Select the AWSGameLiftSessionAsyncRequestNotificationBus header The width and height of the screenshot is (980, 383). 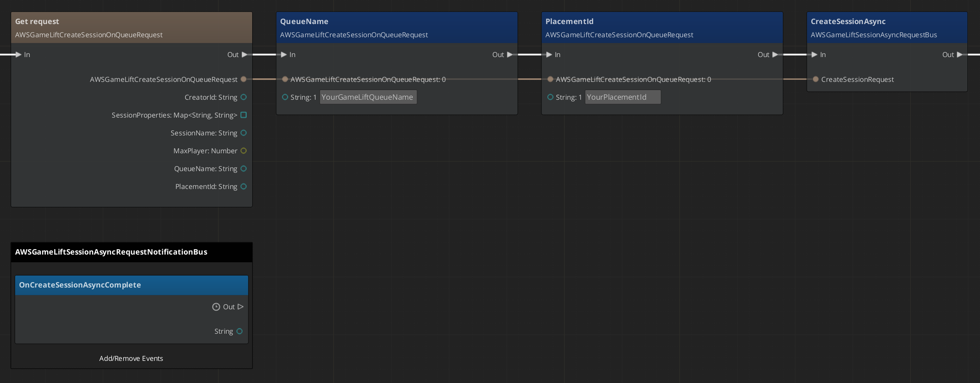click(x=111, y=251)
